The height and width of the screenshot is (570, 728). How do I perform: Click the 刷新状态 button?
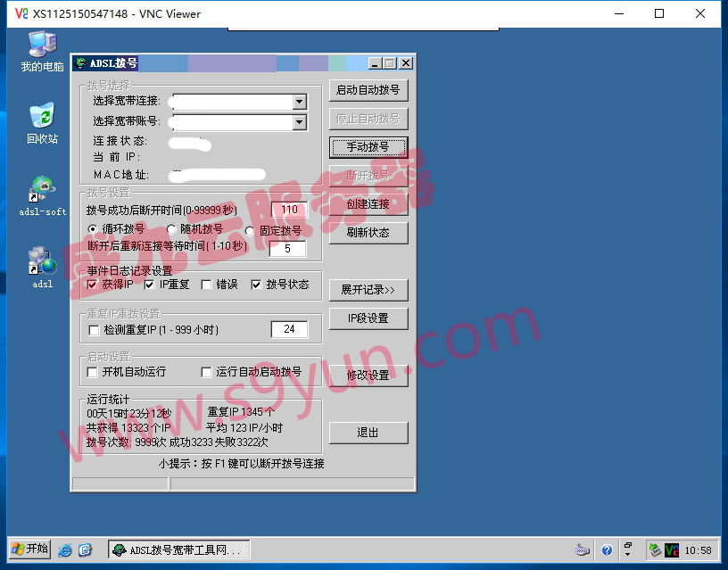coord(368,233)
